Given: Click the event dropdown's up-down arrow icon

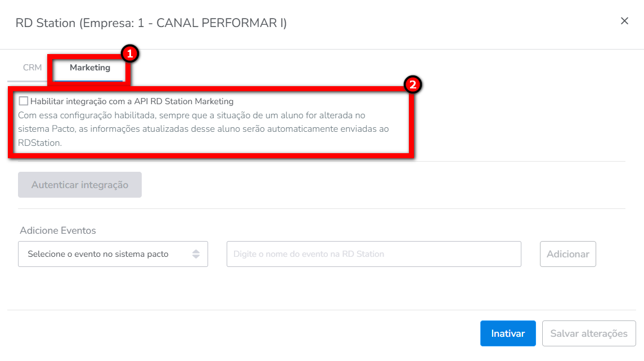Looking at the screenshot, I should 196,254.
